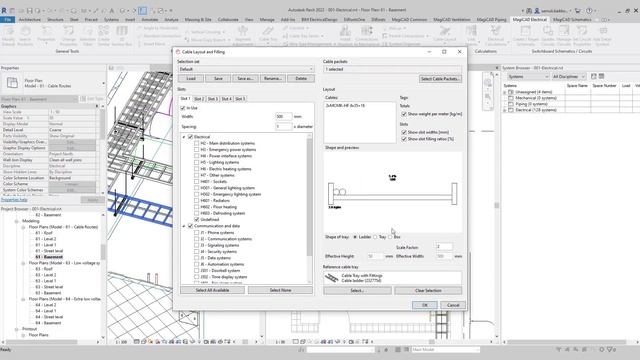This screenshot has width=640, height=360.
Task: Check H5 - Lighting systems
Action: coord(197,162)
